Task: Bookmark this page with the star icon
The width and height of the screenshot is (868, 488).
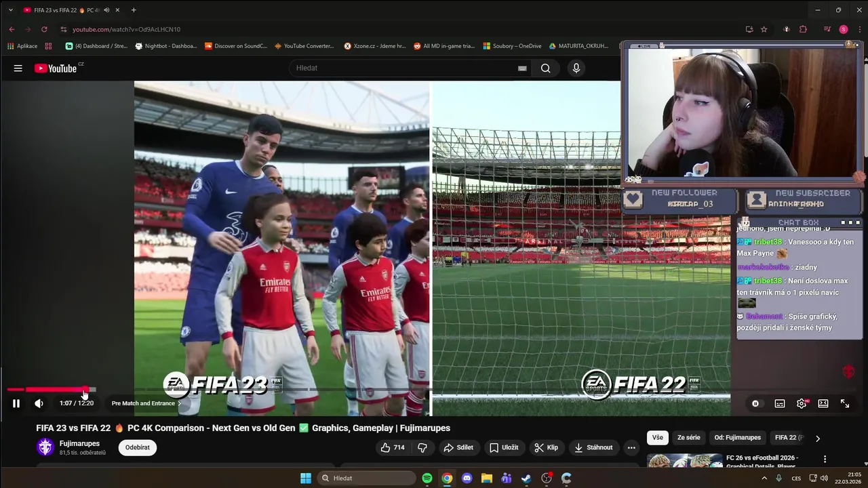Action: [764, 29]
